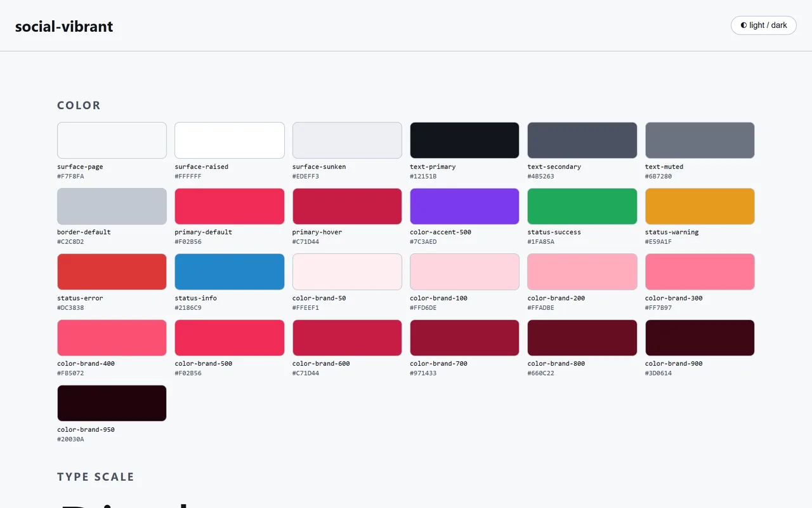Click the color-brand-500 swatch
The width and height of the screenshot is (812, 508).
coord(230,338)
